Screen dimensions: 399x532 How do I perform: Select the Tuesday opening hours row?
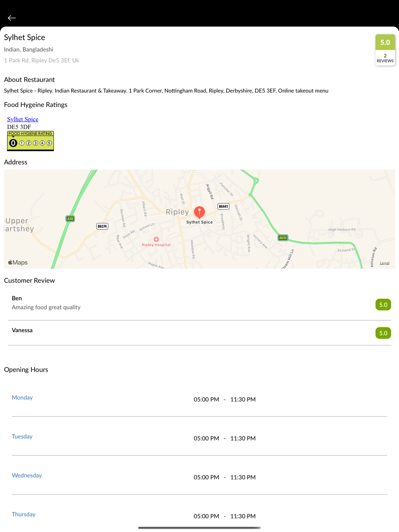pos(199,437)
